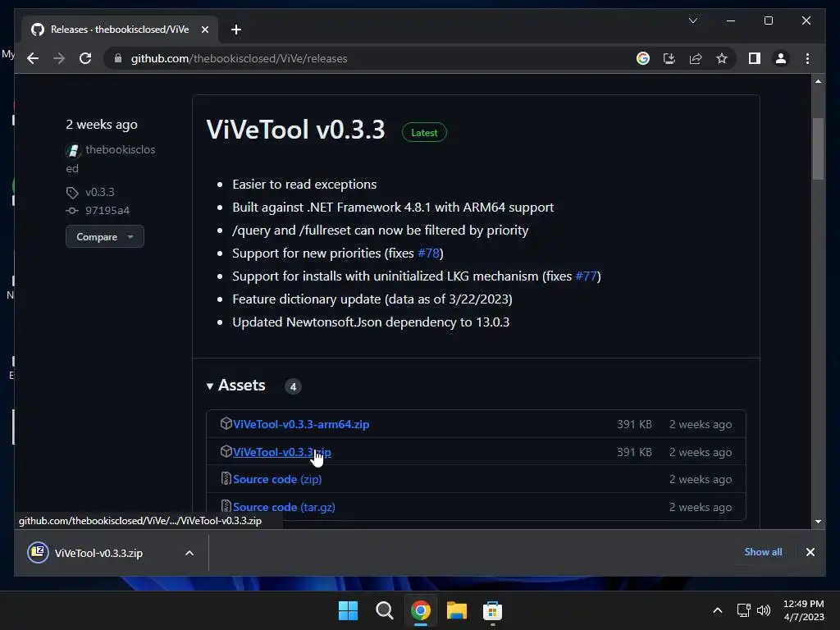840x630 pixels.
Task: Collapse the Assets section
Action: pyautogui.click(x=235, y=386)
